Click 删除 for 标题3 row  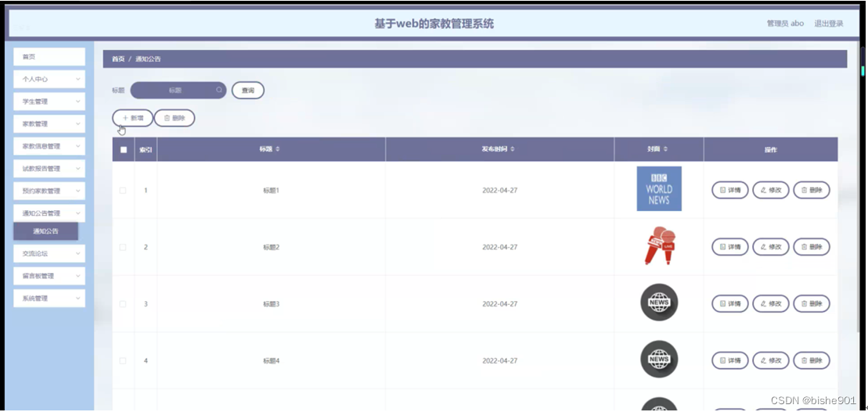(812, 303)
